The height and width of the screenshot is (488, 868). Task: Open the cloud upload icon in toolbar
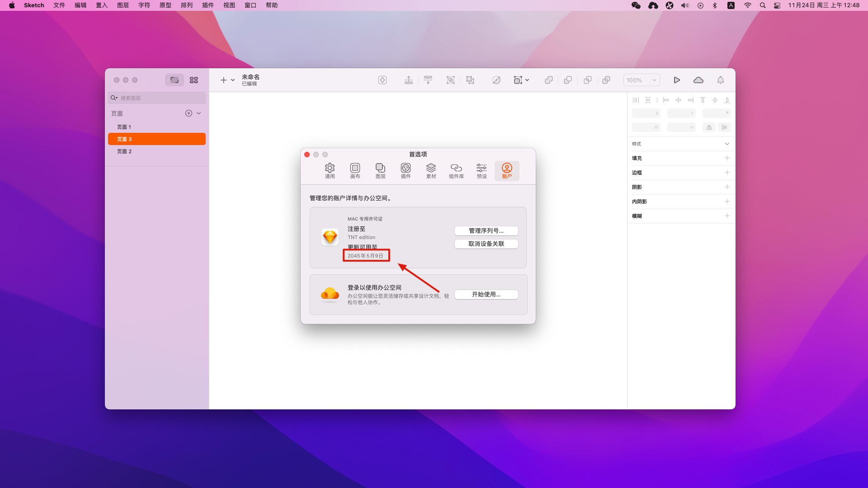(698, 80)
